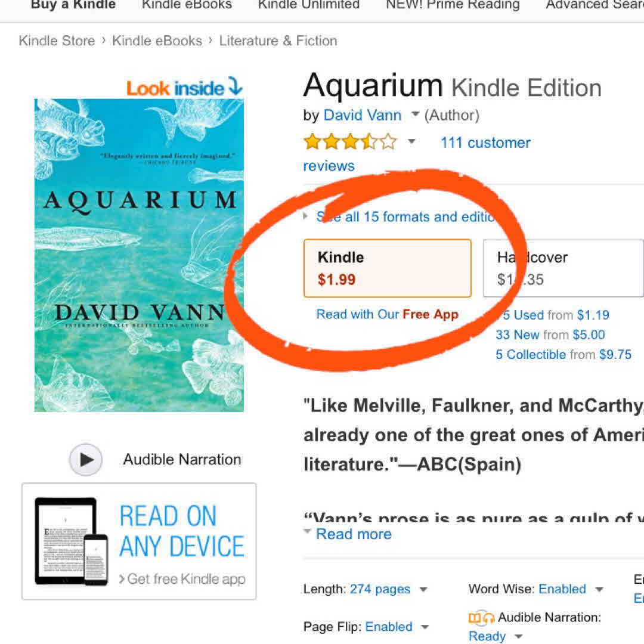Select the Hardcover format option

click(x=563, y=268)
